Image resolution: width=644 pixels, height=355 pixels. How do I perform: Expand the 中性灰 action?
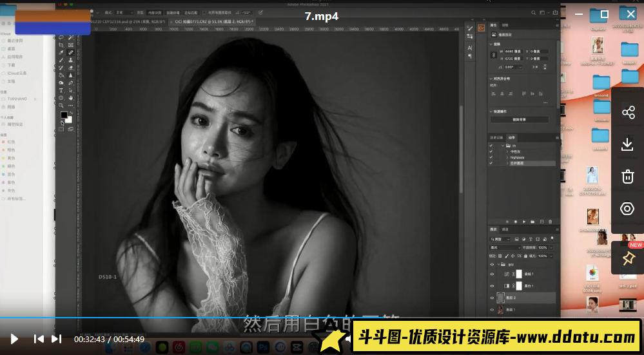click(x=507, y=151)
